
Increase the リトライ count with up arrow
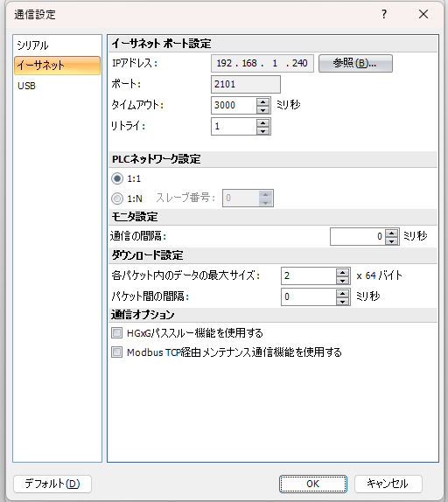coord(262,123)
